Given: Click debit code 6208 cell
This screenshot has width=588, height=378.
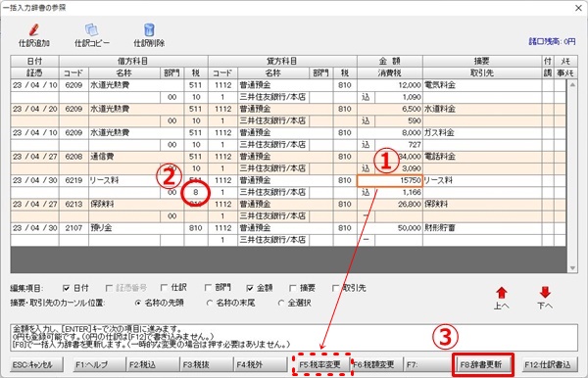Looking at the screenshot, I should tap(73, 157).
